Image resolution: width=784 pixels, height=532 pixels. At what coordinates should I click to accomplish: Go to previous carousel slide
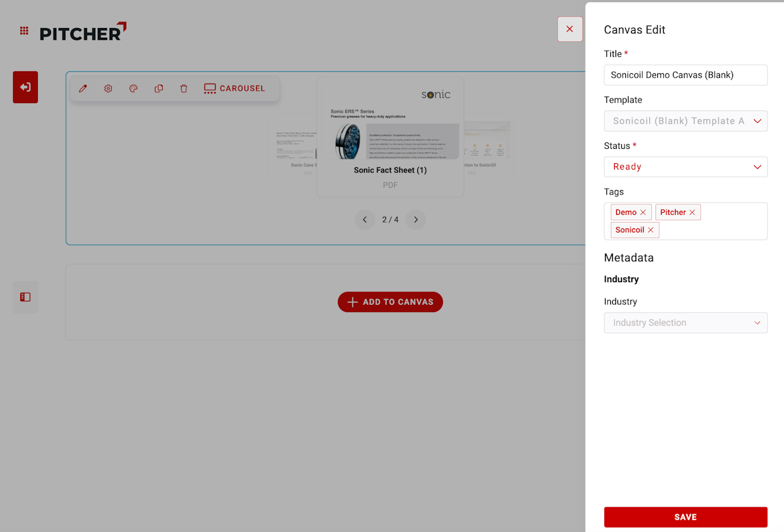tap(365, 220)
